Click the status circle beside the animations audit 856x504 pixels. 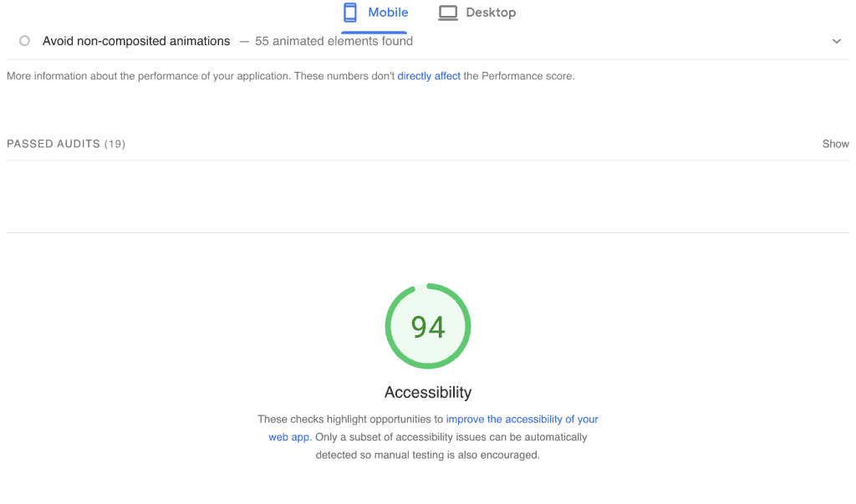point(24,40)
